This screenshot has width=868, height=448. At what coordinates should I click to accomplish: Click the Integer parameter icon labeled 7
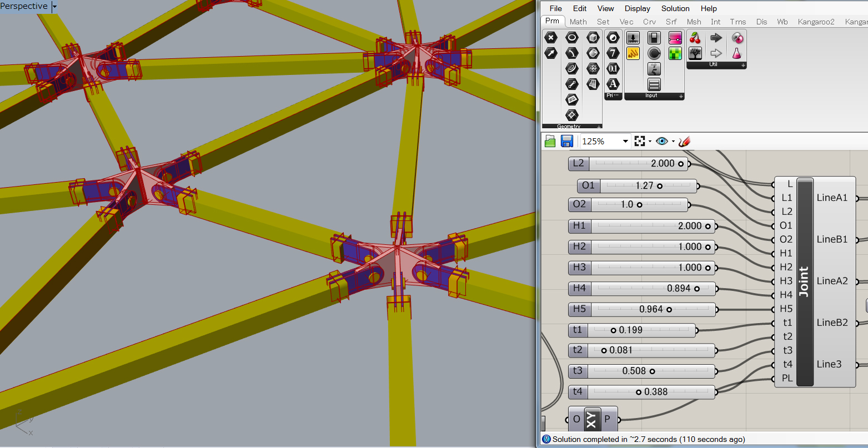point(613,53)
